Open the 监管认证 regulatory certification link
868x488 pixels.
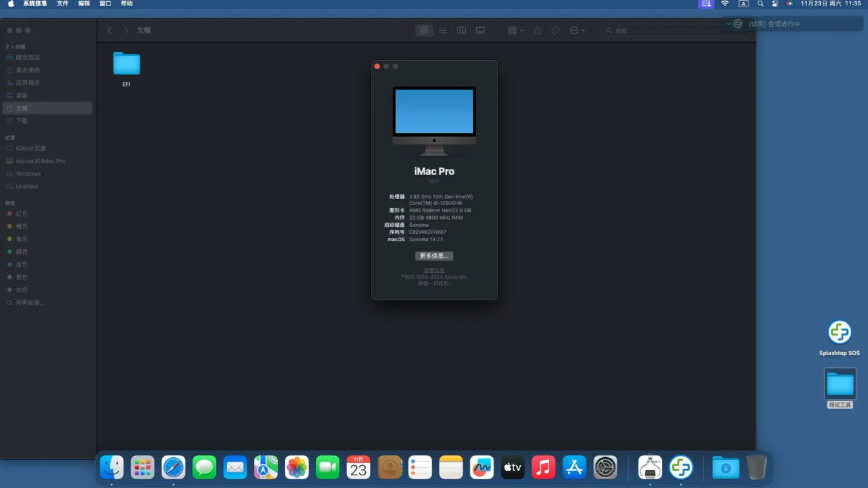point(434,270)
